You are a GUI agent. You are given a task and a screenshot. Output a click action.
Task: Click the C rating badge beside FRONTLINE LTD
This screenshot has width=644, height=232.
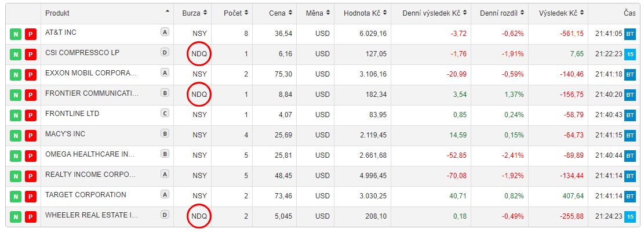[x=165, y=113]
